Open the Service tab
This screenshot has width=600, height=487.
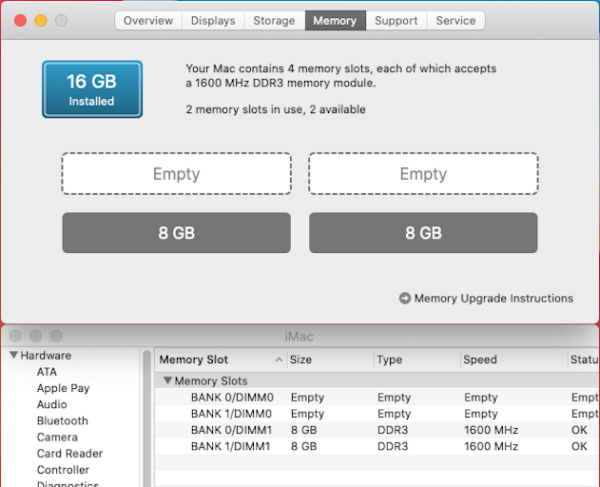tap(456, 21)
